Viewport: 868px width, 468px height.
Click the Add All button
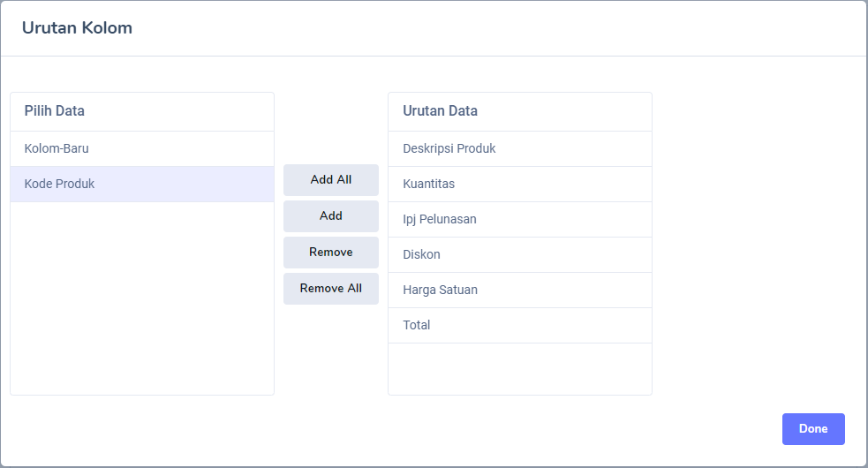click(x=331, y=179)
